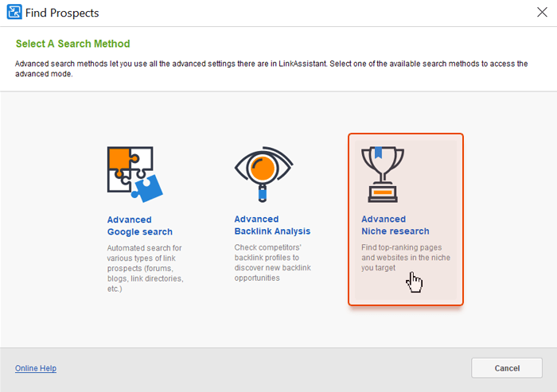Viewport: 557px width, 392px height.
Task: Open the Advanced Backlink Analysis title link
Action: tap(272, 225)
